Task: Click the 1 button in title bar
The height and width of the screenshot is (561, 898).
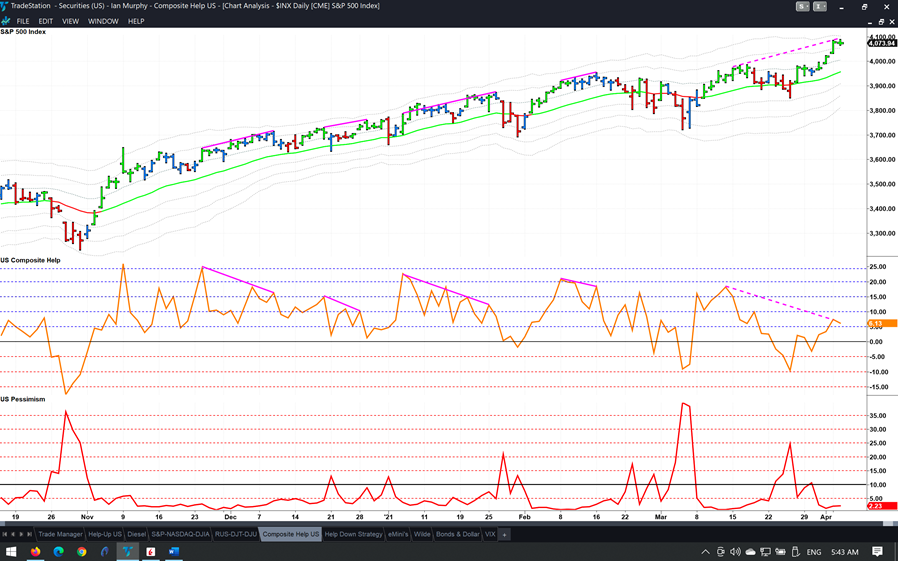Action: point(820,6)
